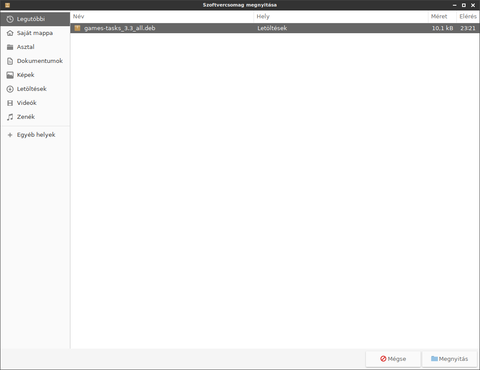Click the download icon beside Letöltések
Image resolution: width=480 pixels, height=370 pixels.
(x=10, y=89)
